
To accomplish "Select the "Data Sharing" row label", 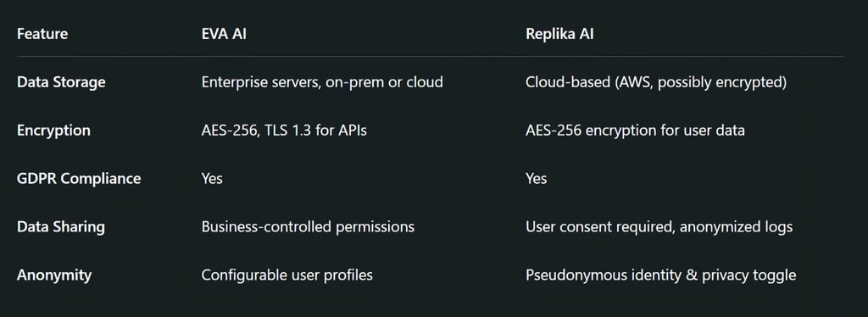I will 61,227.
